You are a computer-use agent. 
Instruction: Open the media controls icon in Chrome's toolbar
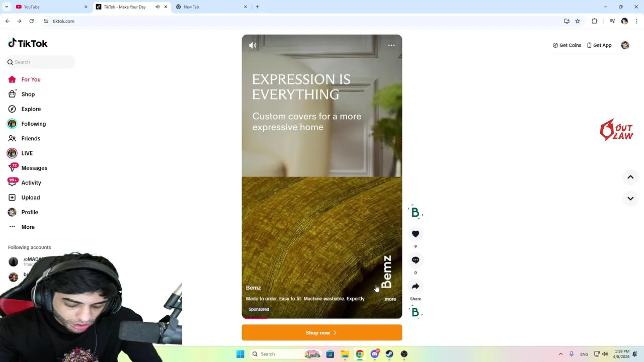click(x=612, y=21)
